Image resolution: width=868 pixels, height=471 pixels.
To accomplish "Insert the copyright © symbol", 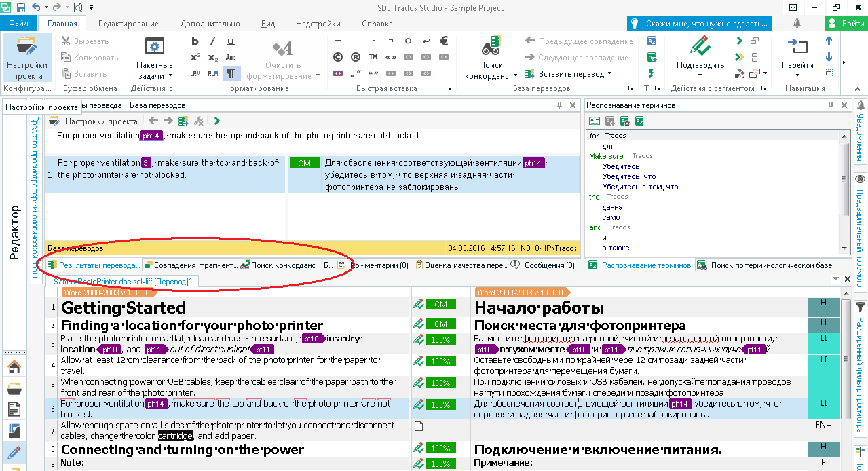I will (x=337, y=57).
